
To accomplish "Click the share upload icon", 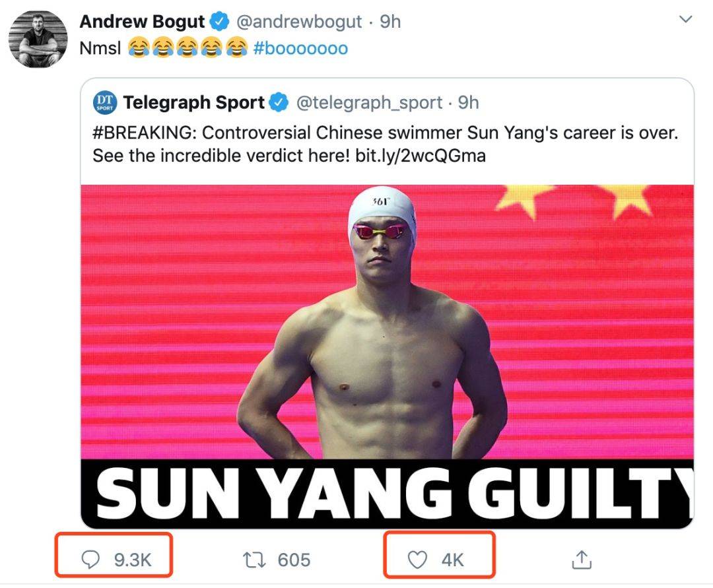I will tap(582, 560).
